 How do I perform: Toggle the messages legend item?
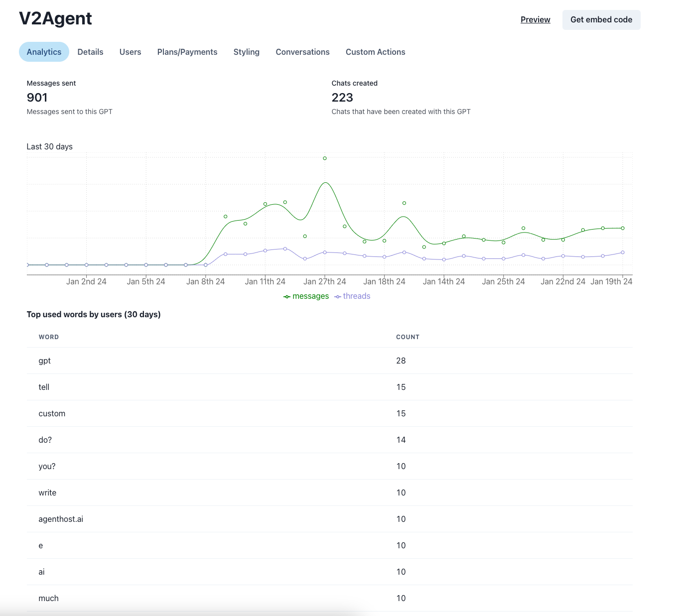[x=306, y=296]
